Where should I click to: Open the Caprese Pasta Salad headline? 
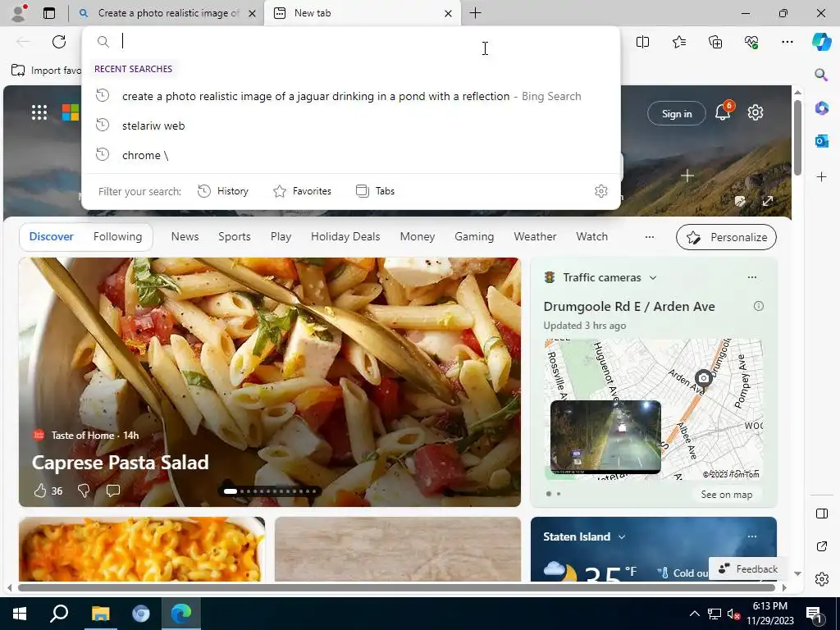point(120,463)
